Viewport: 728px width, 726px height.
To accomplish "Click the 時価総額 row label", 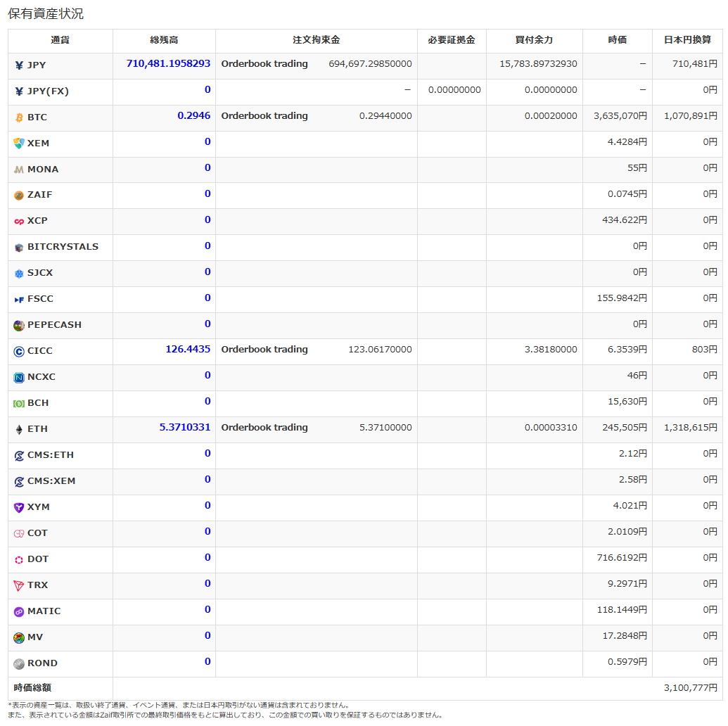I will click(32, 687).
